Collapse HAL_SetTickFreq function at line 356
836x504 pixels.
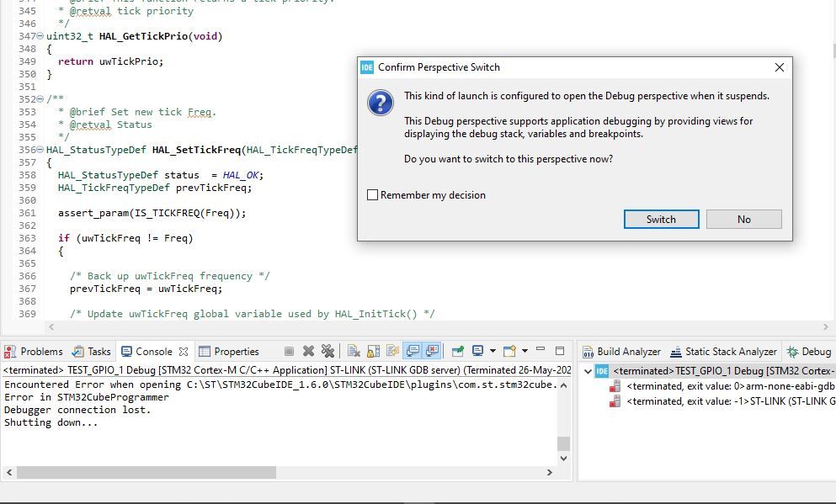pos(40,149)
